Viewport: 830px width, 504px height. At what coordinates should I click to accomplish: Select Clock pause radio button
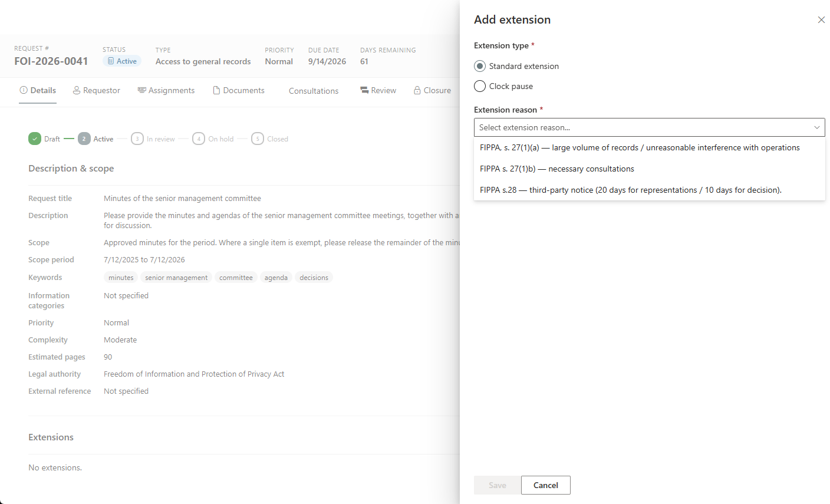coord(480,86)
